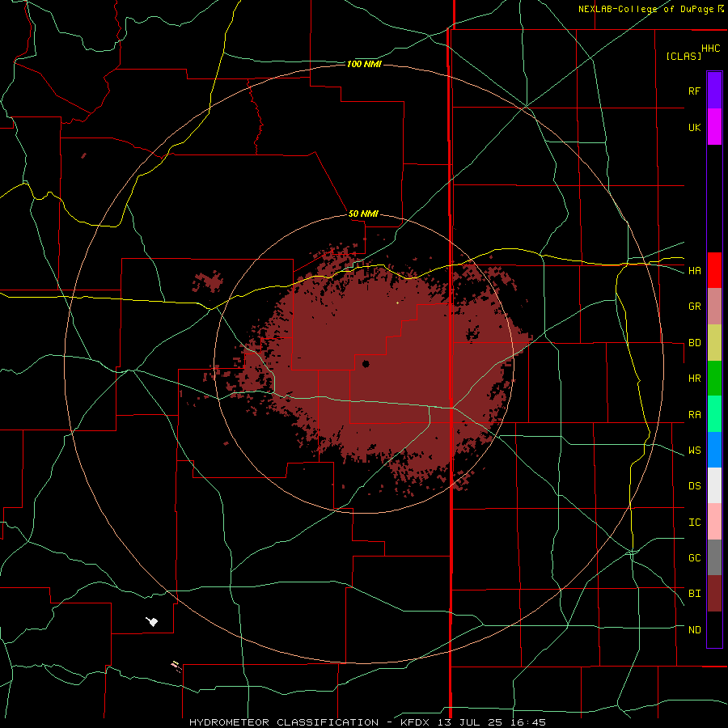Pick the RA light green legend swatch
Viewport: 728px width, 728px height.
click(714, 414)
